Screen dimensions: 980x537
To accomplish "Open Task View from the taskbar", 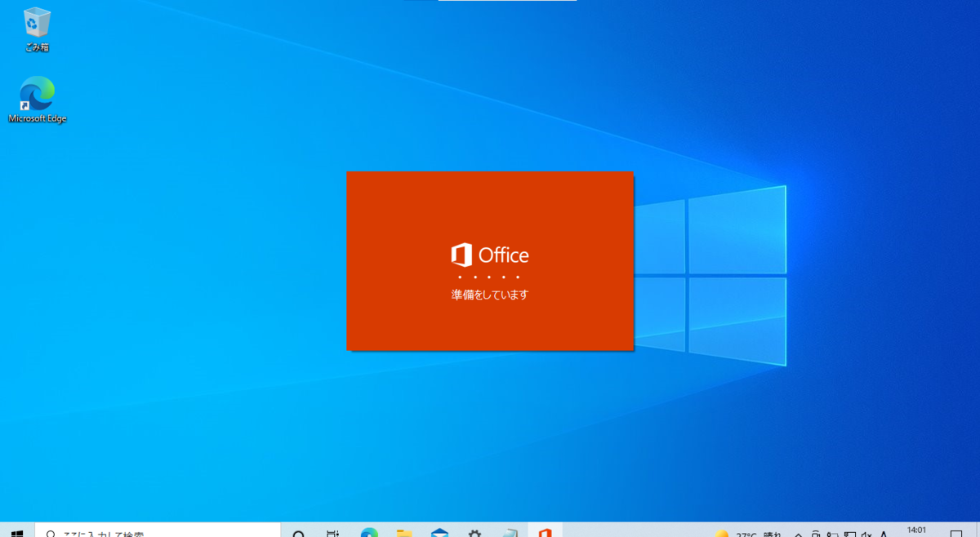I will click(333, 533).
